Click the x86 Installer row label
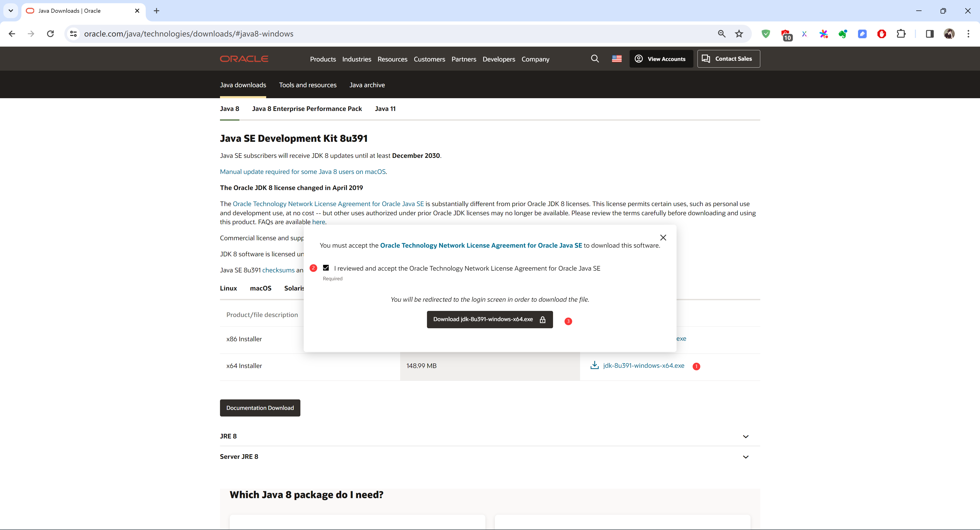This screenshot has width=980, height=530. pyautogui.click(x=244, y=339)
